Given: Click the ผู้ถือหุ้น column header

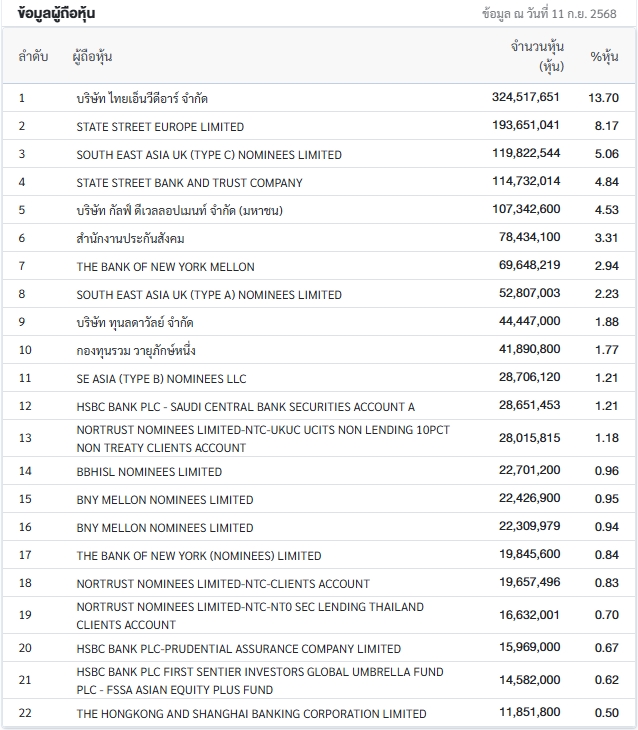Looking at the screenshot, I should coord(92,57).
